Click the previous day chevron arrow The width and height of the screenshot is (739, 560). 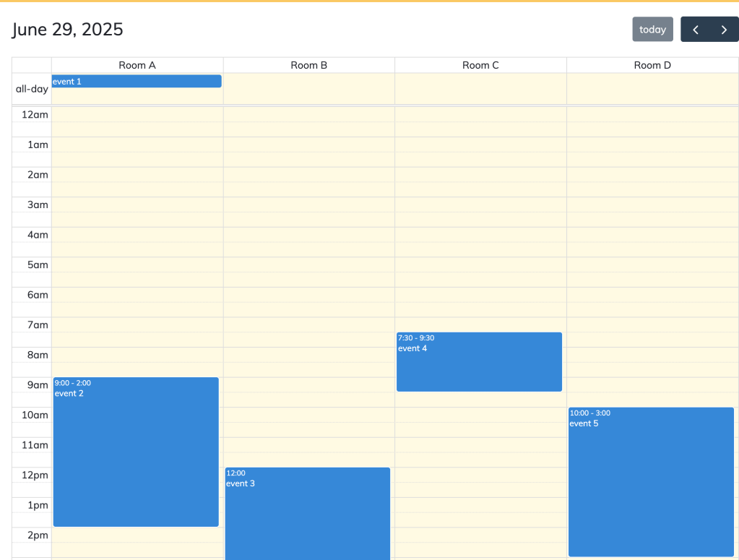tap(695, 29)
